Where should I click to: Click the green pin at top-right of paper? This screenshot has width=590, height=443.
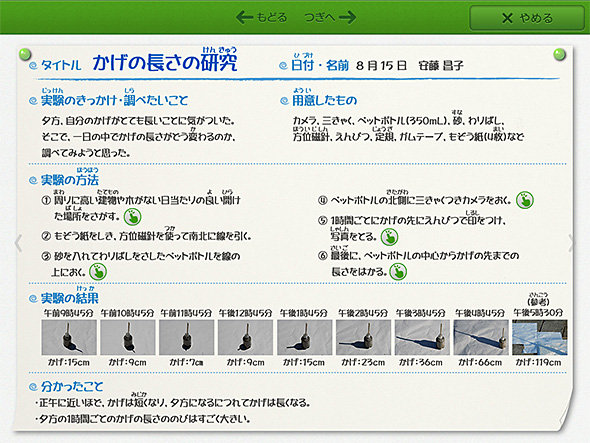560,54
